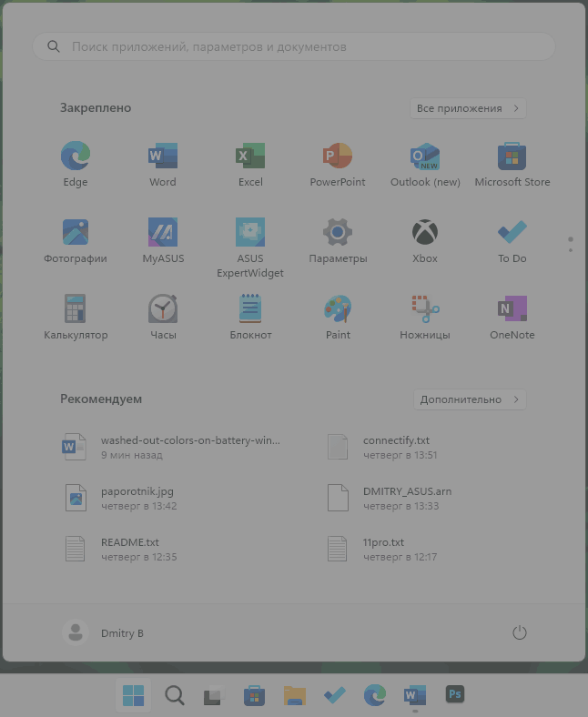Launch Paint app
Viewport: 588px width, 717px height.
point(338,317)
